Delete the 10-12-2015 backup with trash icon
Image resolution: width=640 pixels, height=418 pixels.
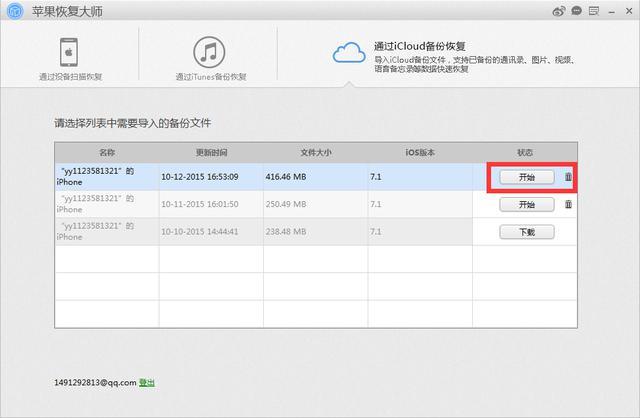[x=568, y=177]
